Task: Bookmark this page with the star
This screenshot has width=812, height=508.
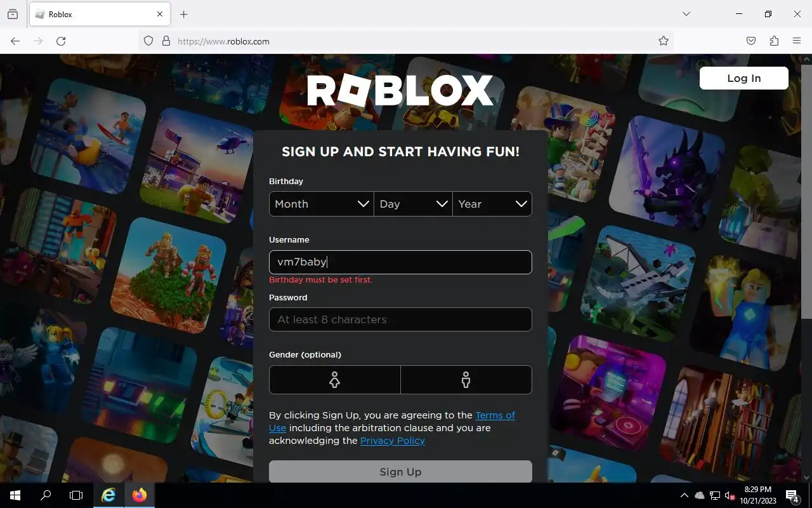Action: coord(664,41)
